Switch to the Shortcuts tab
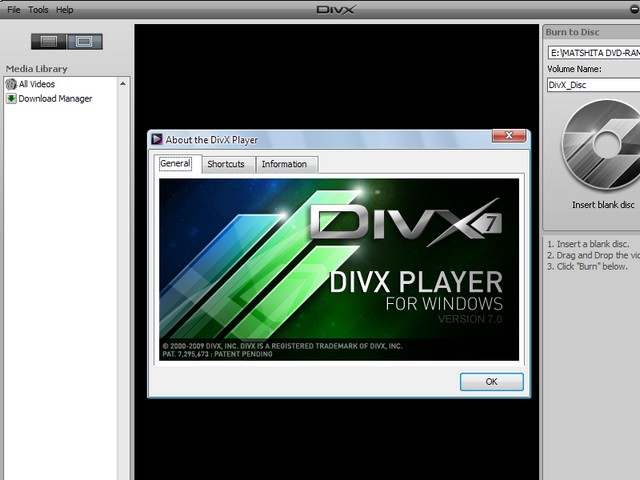Viewport: 640px width, 480px height. (x=226, y=164)
